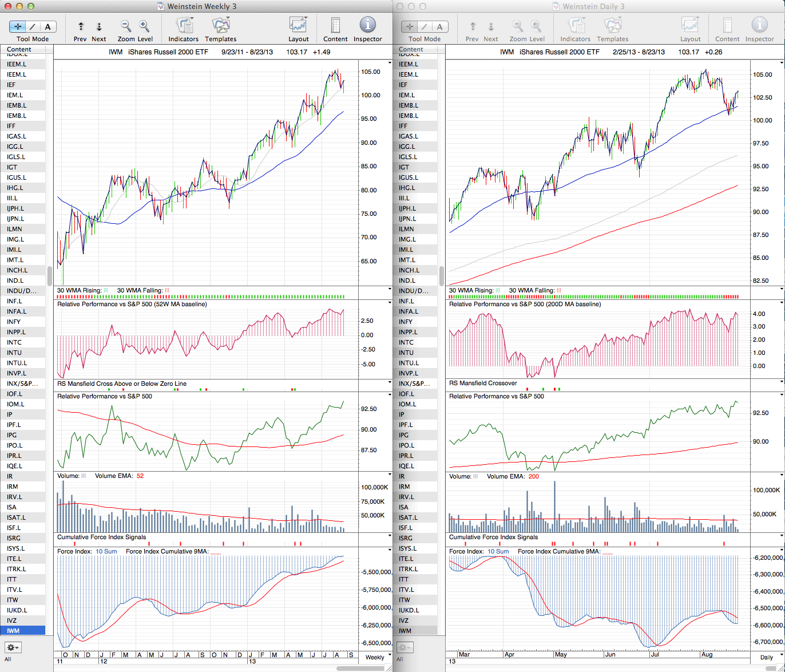Select ITW in the Daily window symbol list
Screen dimensions: 785x672
(x=415, y=600)
